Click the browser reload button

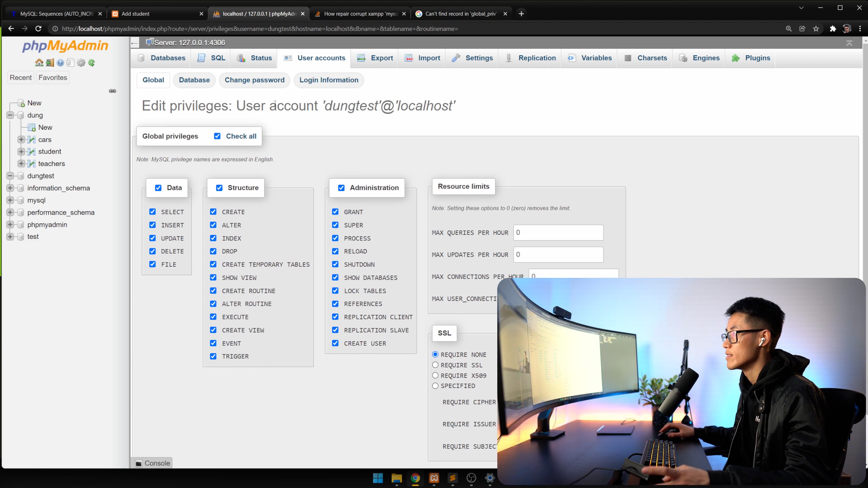pos(38,29)
